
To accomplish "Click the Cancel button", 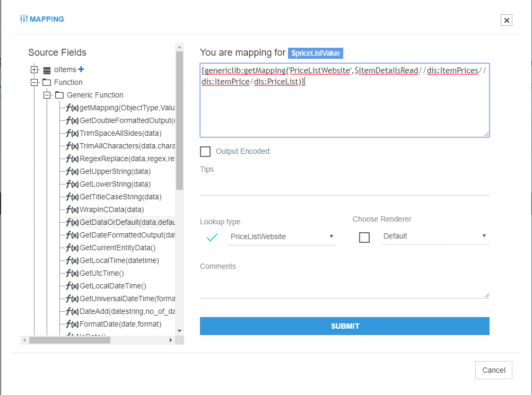I will coord(493,370).
